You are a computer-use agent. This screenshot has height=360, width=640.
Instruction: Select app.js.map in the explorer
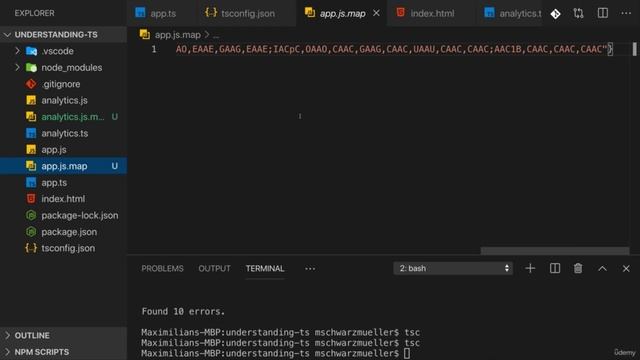pos(63,166)
